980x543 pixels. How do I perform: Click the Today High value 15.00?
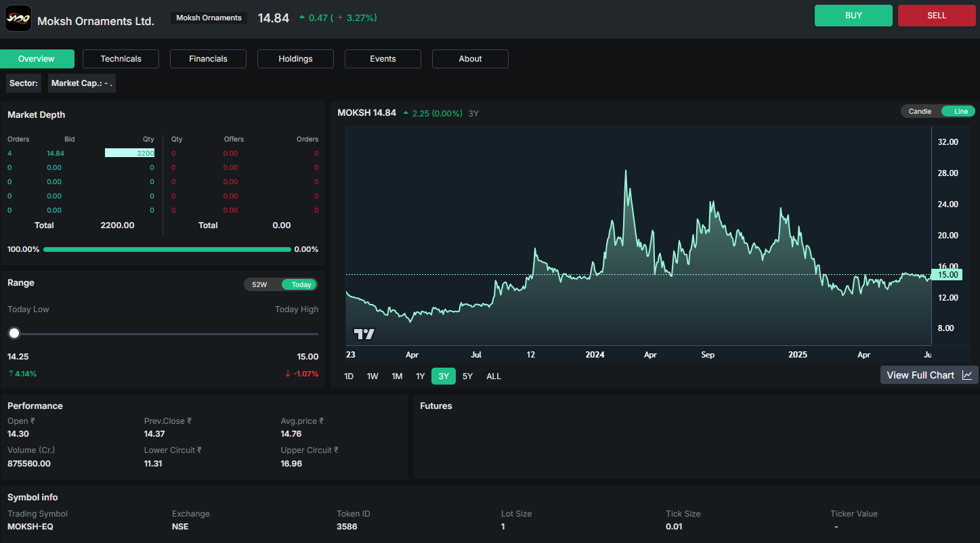click(x=307, y=357)
